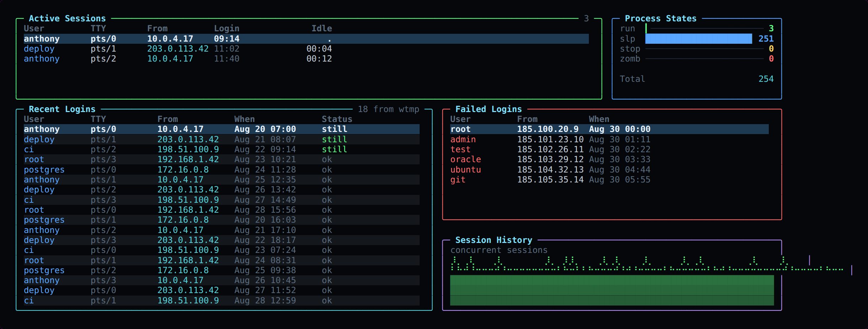The height and width of the screenshot is (329, 868).
Task: Select ci login from Aug 28 12:59
Action: pos(222,301)
